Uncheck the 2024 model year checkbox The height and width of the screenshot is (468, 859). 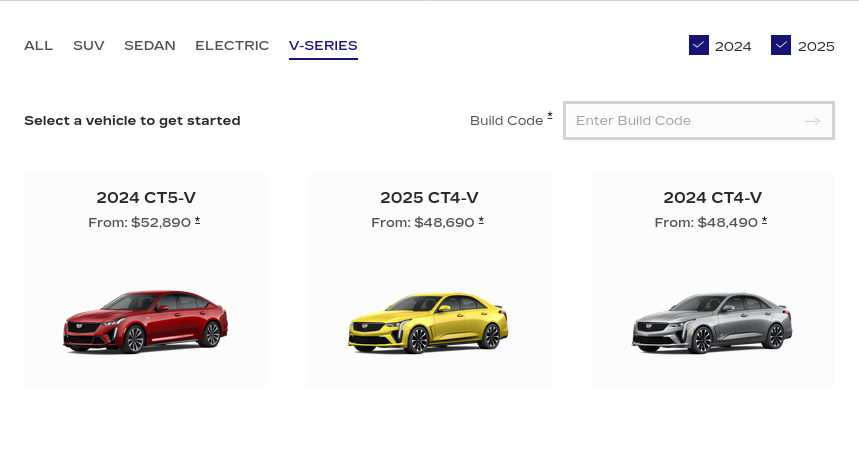699,45
